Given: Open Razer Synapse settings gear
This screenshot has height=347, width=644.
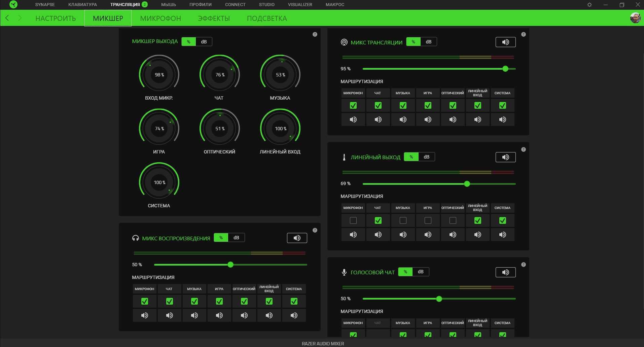Looking at the screenshot, I should 589,5.
